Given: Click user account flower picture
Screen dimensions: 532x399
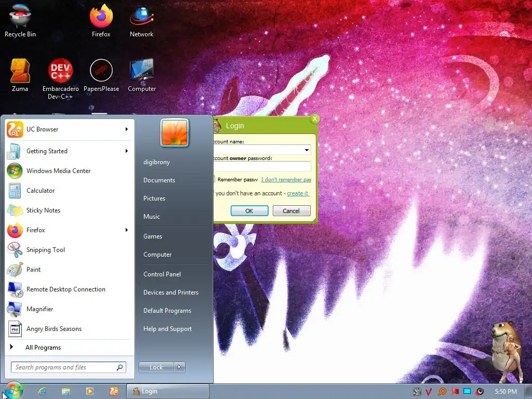Looking at the screenshot, I should (x=175, y=132).
